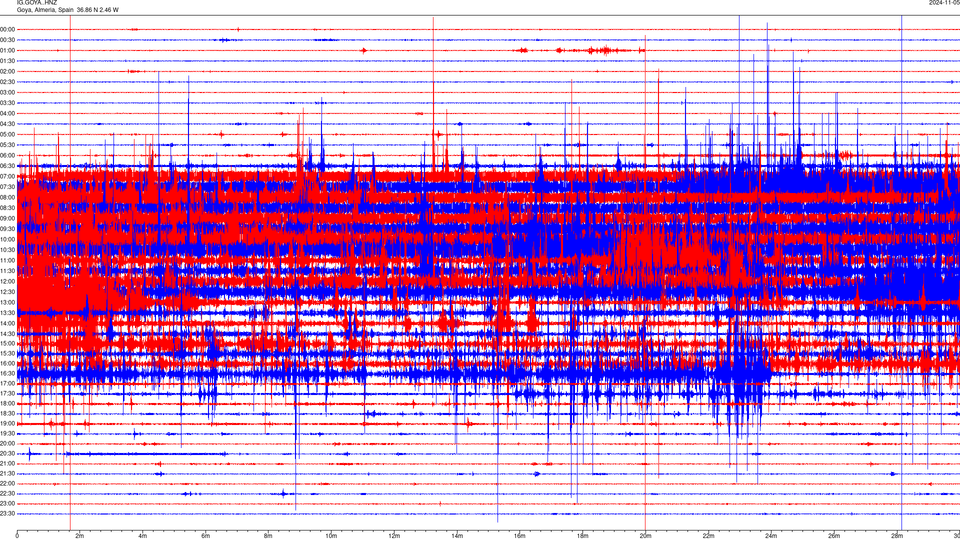Click the station code IG.GOYA..HNZ

pyautogui.click(x=37, y=2)
